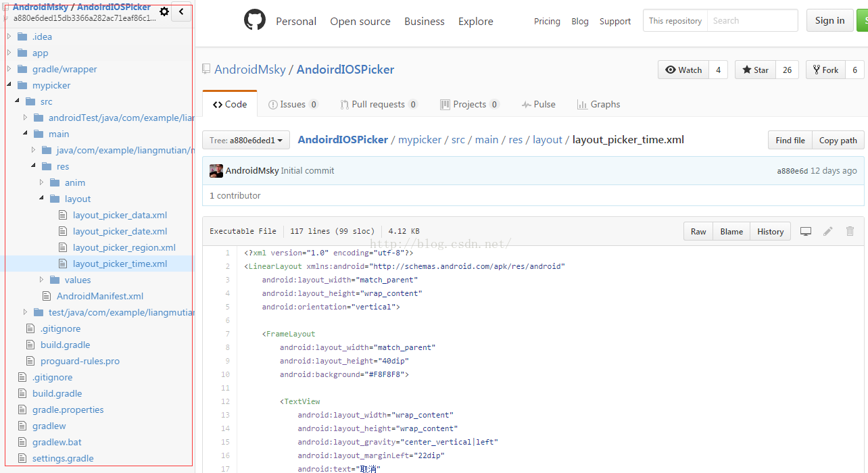Open the AndoirdIOSPicker repository title link

click(x=345, y=69)
